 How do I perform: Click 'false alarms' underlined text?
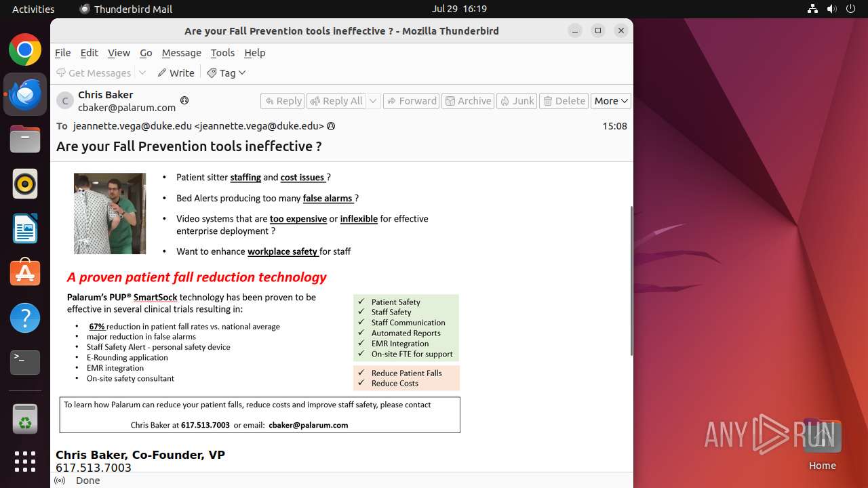(328, 198)
